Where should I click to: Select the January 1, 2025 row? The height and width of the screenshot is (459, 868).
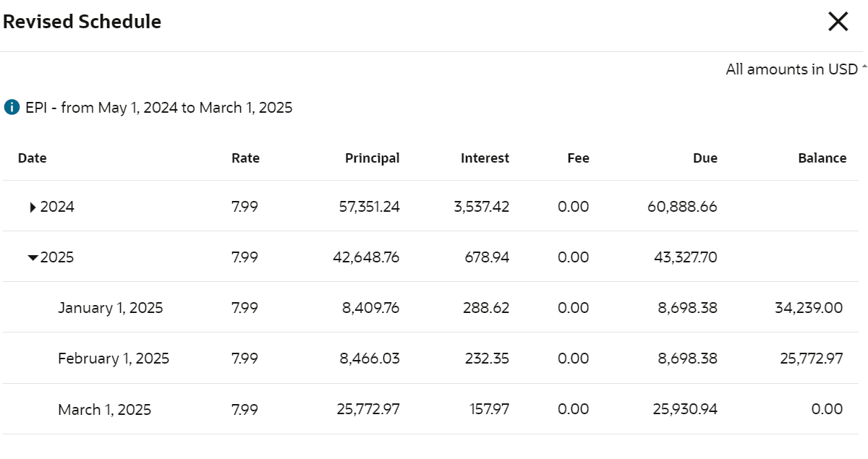pyautogui.click(x=111, y=308)
